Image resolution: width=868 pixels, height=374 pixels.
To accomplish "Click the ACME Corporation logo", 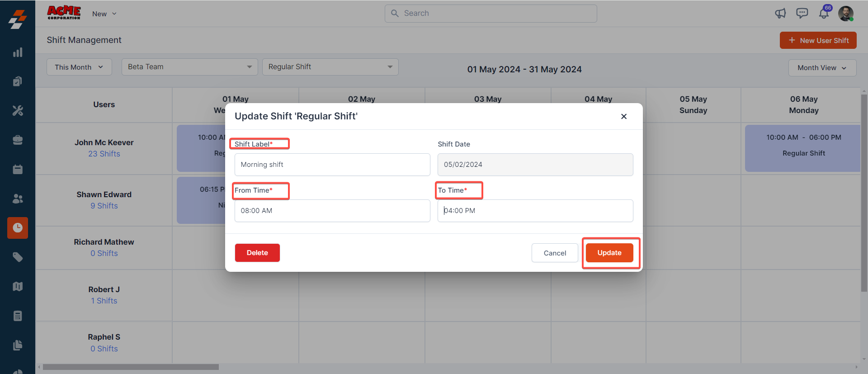I will coord(64,13).
